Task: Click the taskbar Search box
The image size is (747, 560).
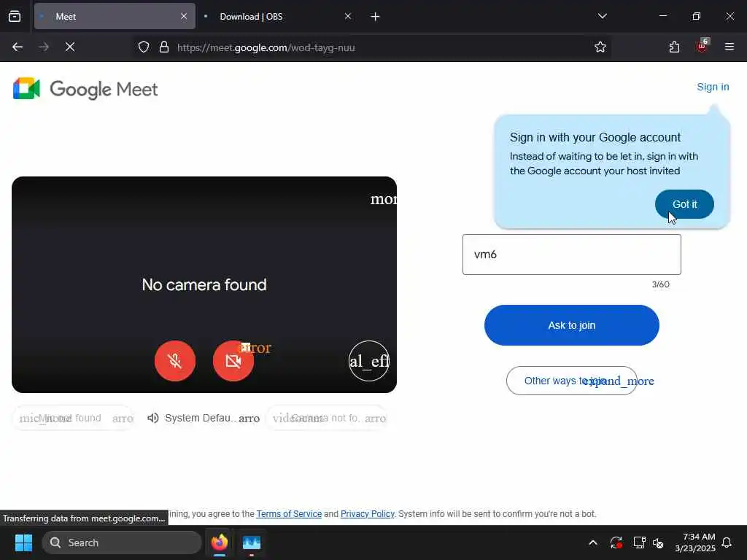Action: click(122, 542)
